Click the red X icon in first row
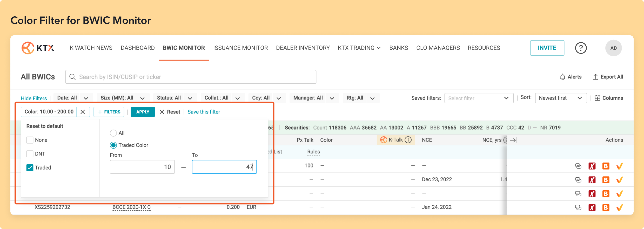 click(x=592, y=166)
